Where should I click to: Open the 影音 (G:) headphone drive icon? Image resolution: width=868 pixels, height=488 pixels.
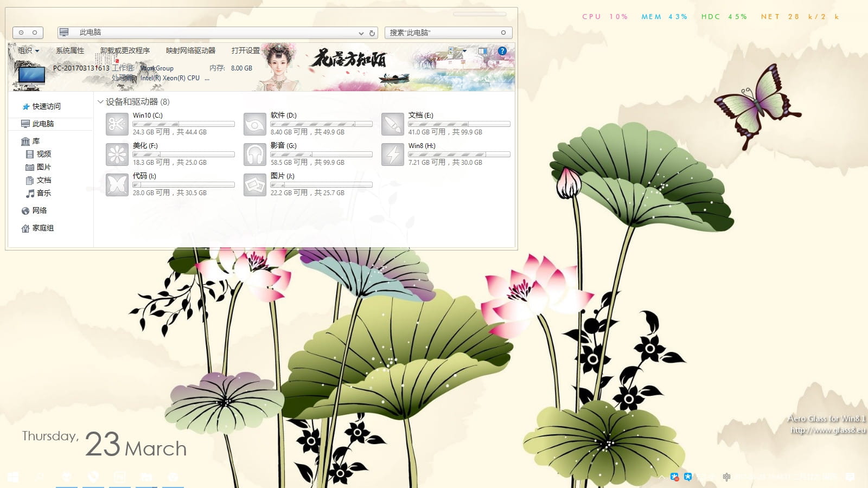pos(254,155)
